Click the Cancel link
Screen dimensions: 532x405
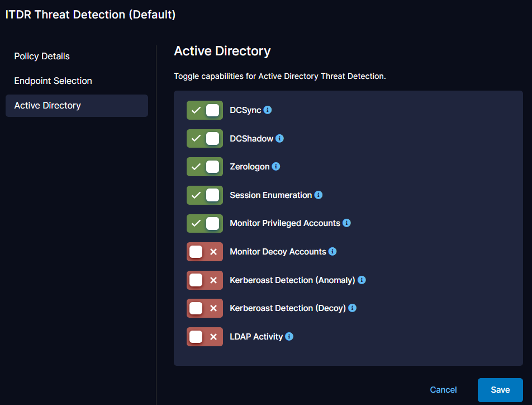tap(443, 390)
